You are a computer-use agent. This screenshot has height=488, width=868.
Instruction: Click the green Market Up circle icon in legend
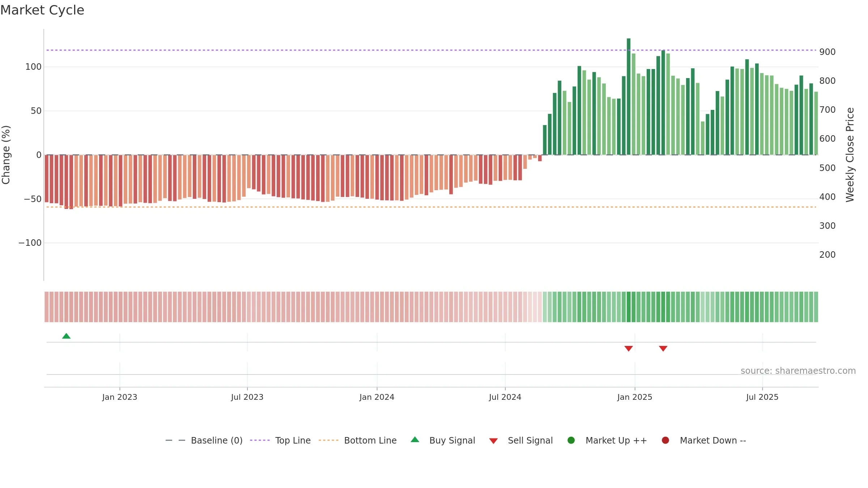571,440
